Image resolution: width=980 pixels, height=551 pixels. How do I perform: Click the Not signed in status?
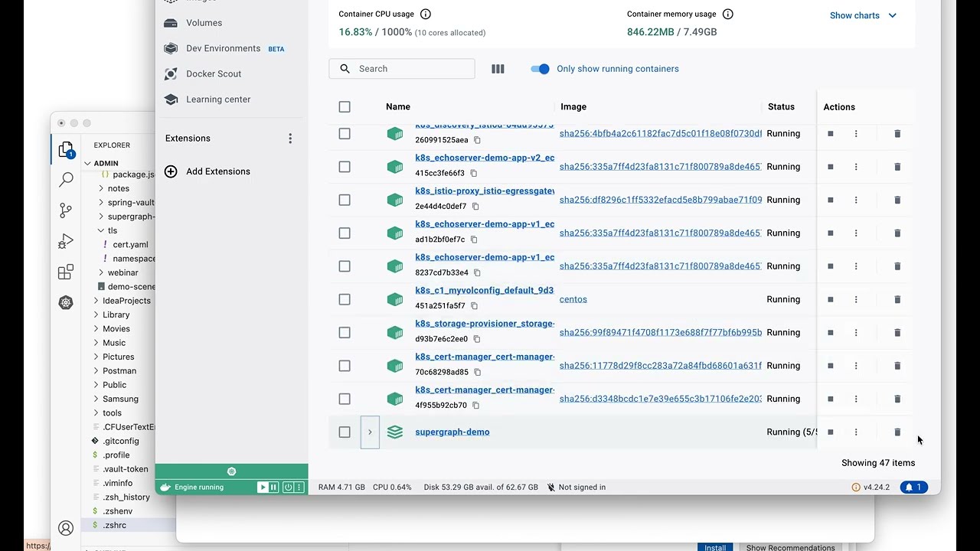[x=576, y=487]
